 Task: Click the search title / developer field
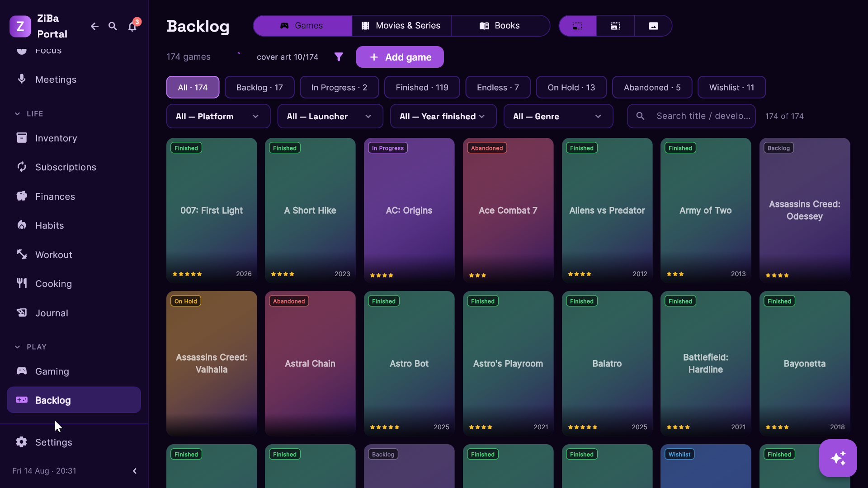[691, 116]
